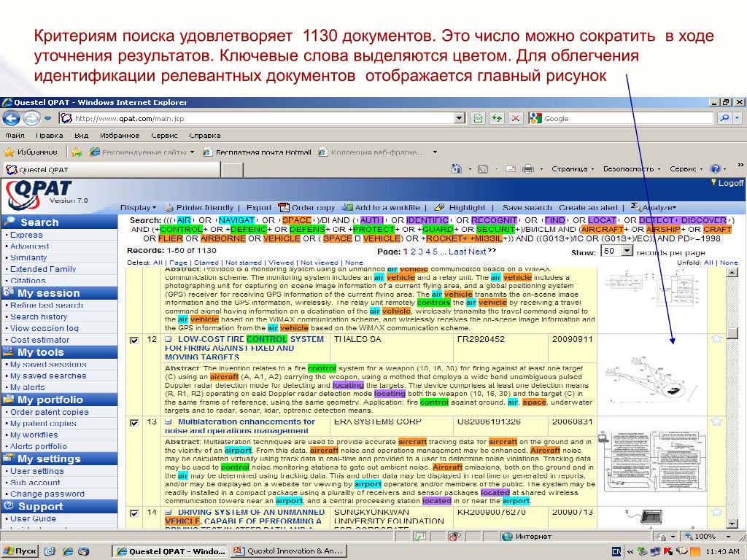Stop loading with the red X icon

click(x=516, y=118)
